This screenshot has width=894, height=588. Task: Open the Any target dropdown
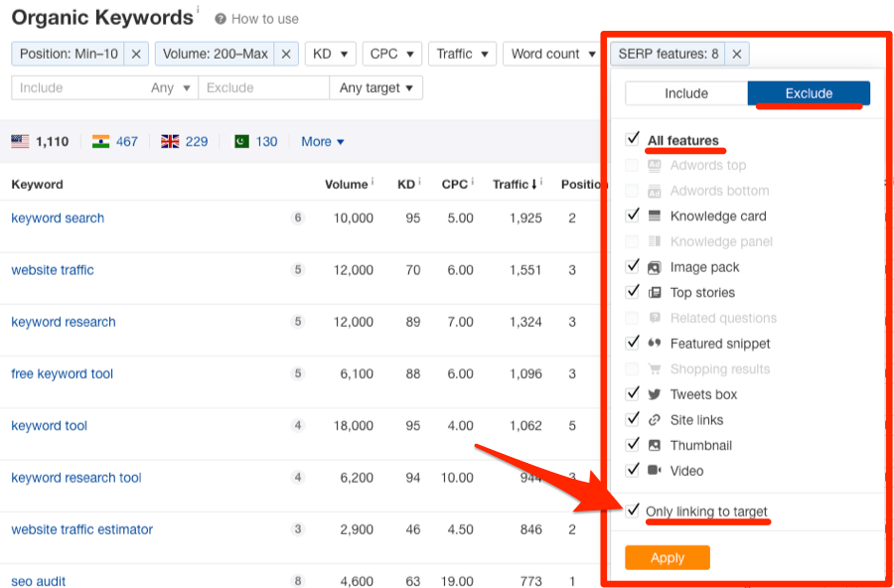(376, 87)
